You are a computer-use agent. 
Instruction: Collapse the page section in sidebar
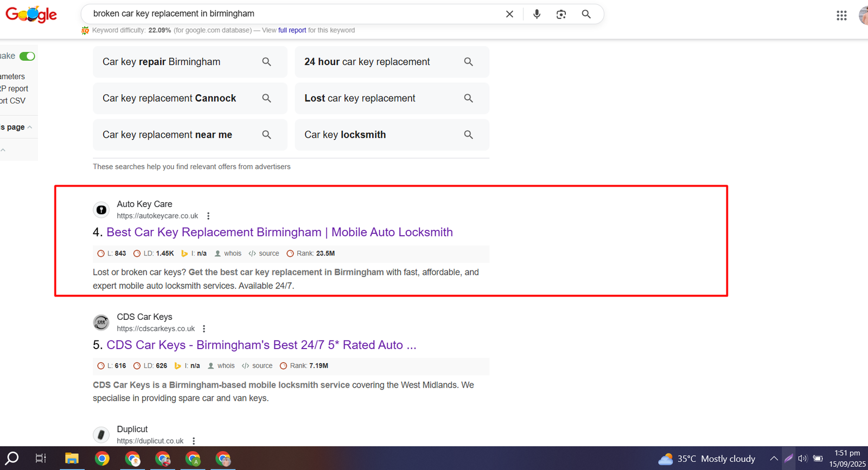click(x=29, y=127)
